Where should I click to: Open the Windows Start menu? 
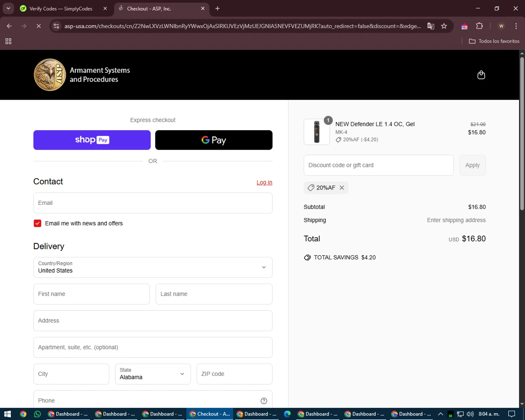click(x=7, y=414)
